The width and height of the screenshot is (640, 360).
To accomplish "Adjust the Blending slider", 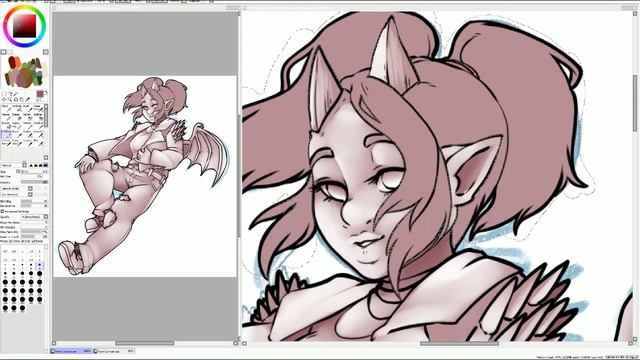I will pyautogui.click(x=34, y=201).
